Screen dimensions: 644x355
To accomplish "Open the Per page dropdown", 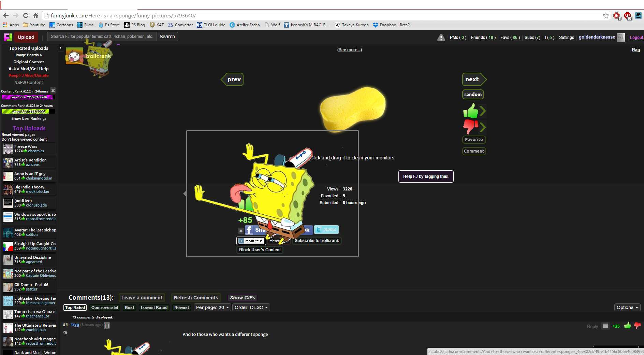I will (212, 308).
